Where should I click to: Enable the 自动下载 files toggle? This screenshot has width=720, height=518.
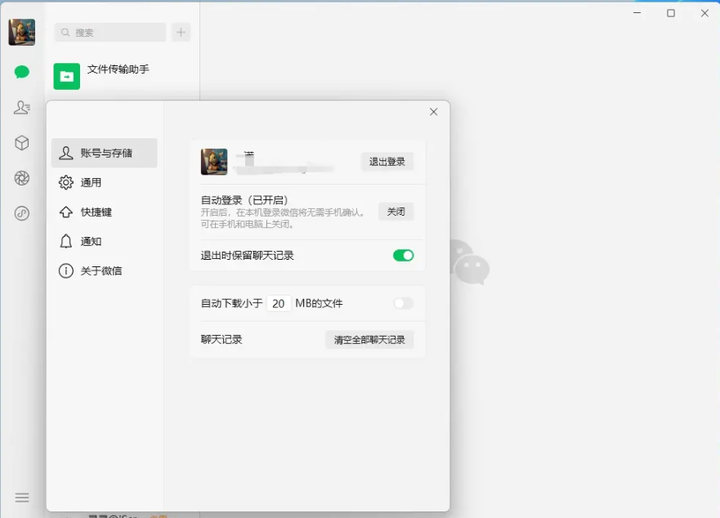point(403,303)
